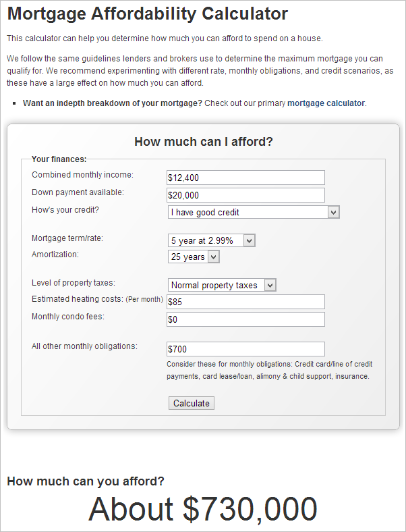Expand the Mortgage term/rate dropdown
406x532 pixels.
pyautogui.click(x=249, y=240)
